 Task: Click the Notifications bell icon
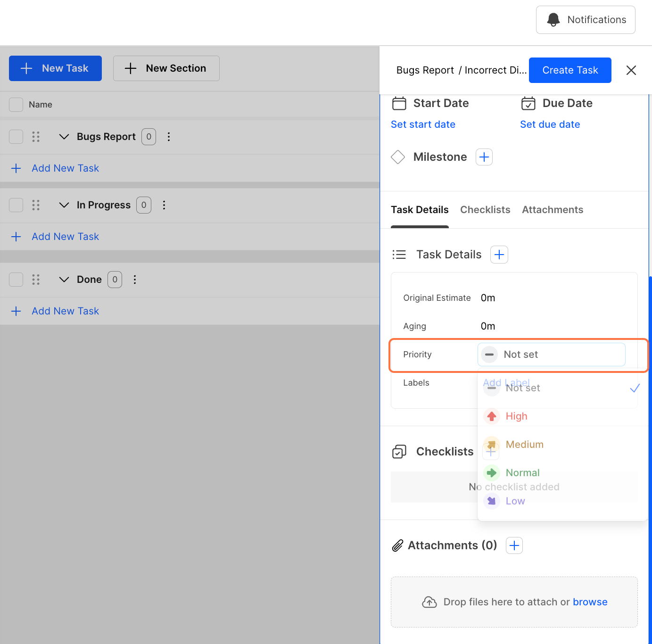[553, 20]
